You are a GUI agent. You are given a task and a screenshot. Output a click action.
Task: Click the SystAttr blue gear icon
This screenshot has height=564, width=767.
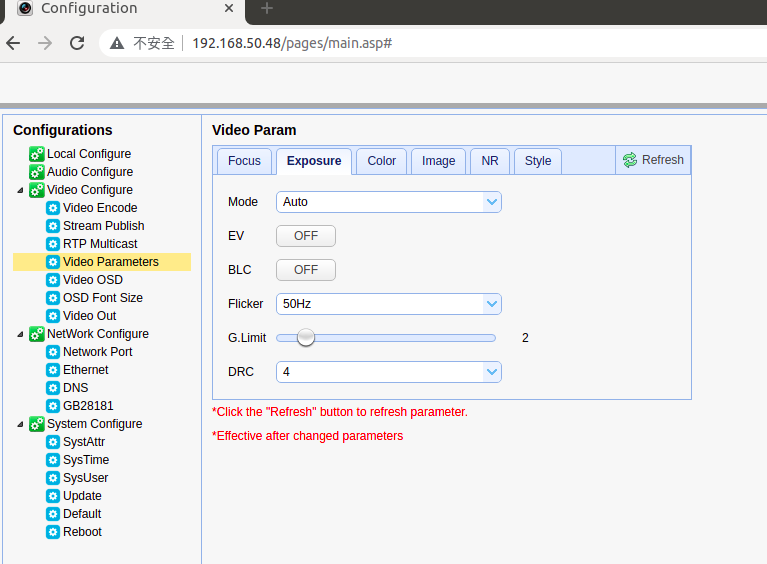(x=53, y=442)
